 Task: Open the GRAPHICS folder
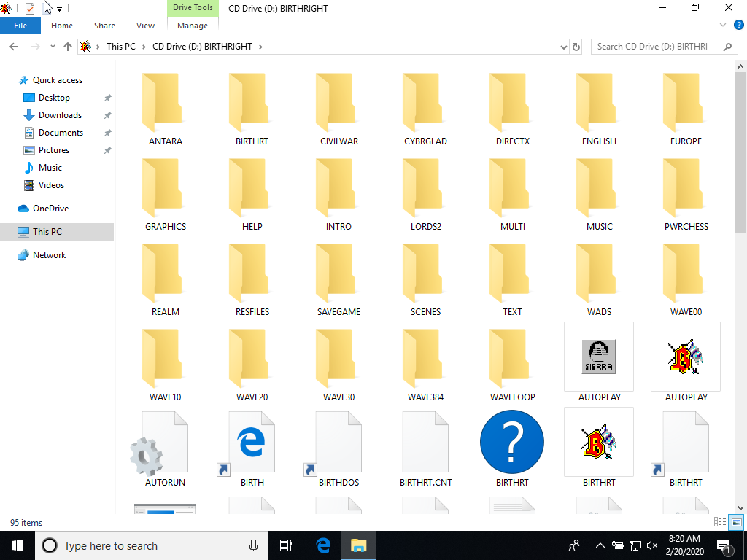coord(166,195)
